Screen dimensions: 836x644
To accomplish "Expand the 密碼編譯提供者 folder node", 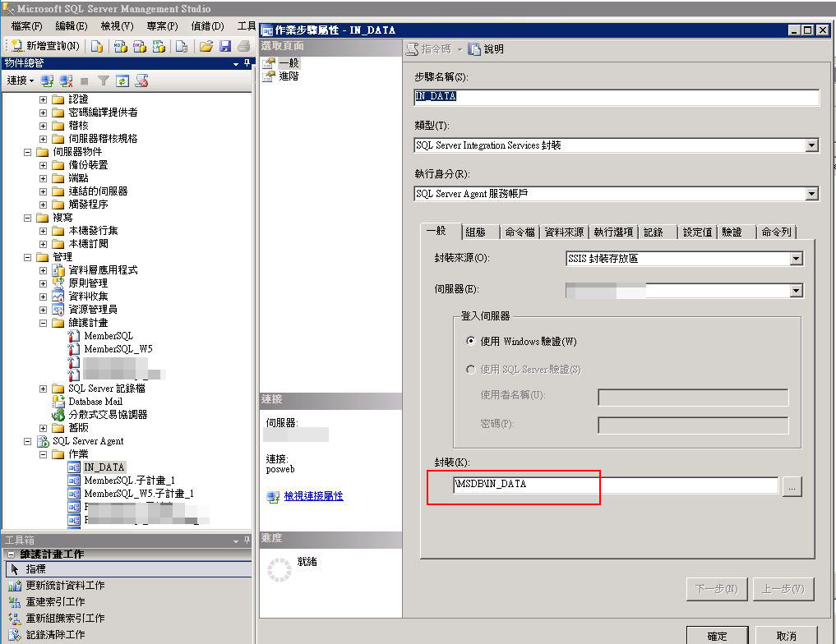I will pyautogui.click(x=44, y=113).
